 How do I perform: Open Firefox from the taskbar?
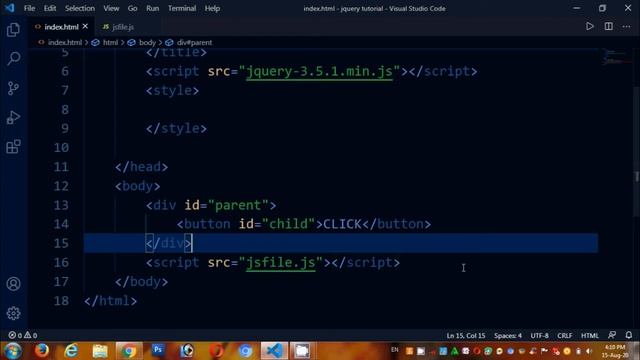[42, 351]
